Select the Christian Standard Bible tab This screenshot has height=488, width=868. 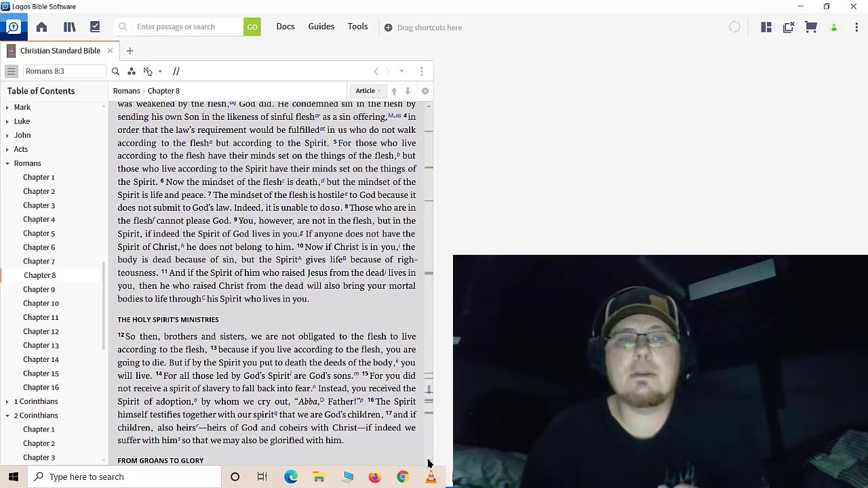pyautogui.click(x=60, y=51)
